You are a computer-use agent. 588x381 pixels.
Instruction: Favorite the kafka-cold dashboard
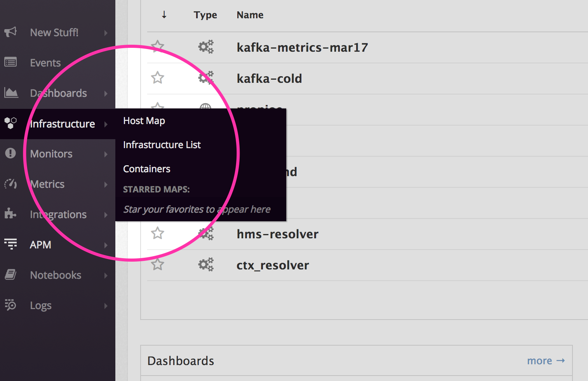point(158,78)
